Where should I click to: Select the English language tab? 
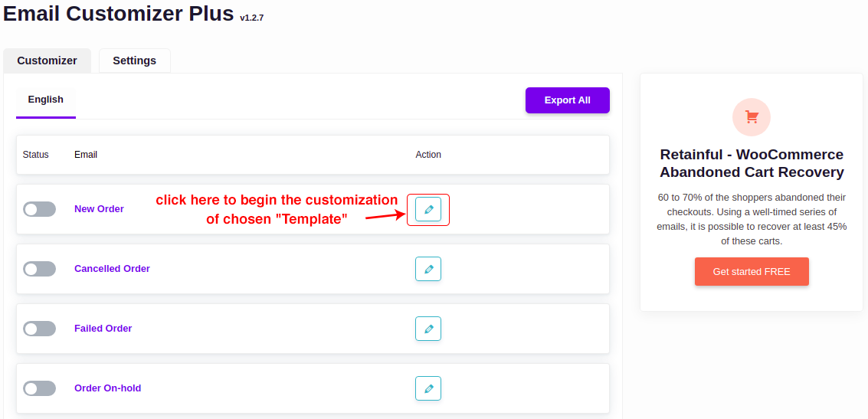tap(46, 100)
